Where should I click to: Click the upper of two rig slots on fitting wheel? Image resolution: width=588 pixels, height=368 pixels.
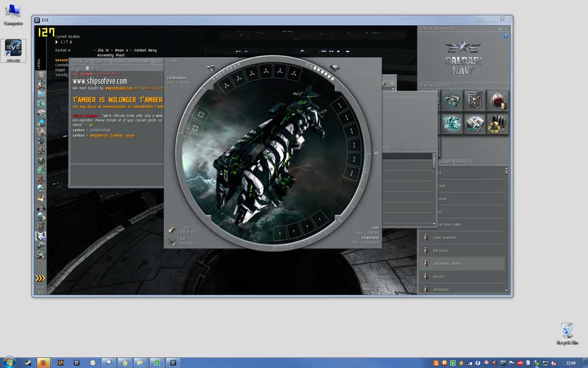(x=201, y=115)
